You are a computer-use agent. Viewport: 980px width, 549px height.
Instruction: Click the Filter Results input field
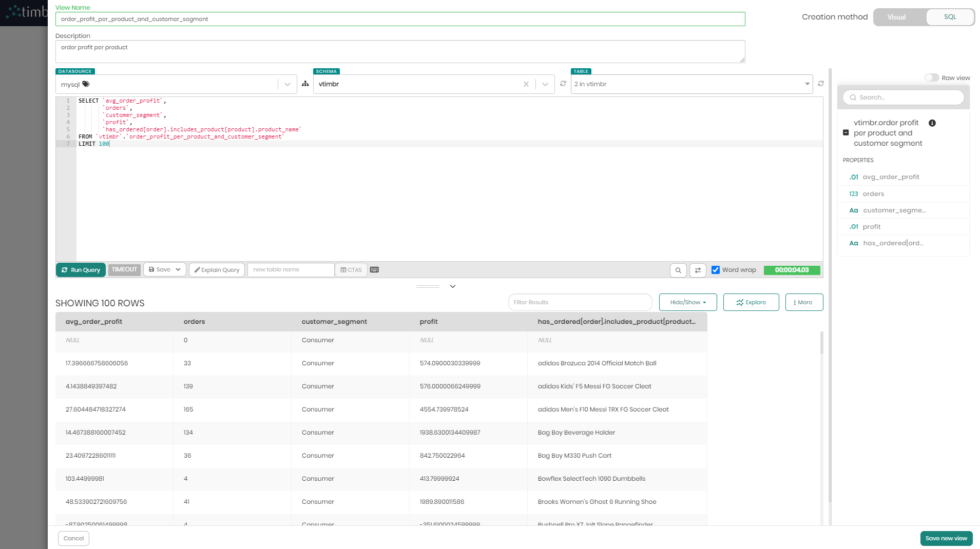coord(580,302)
